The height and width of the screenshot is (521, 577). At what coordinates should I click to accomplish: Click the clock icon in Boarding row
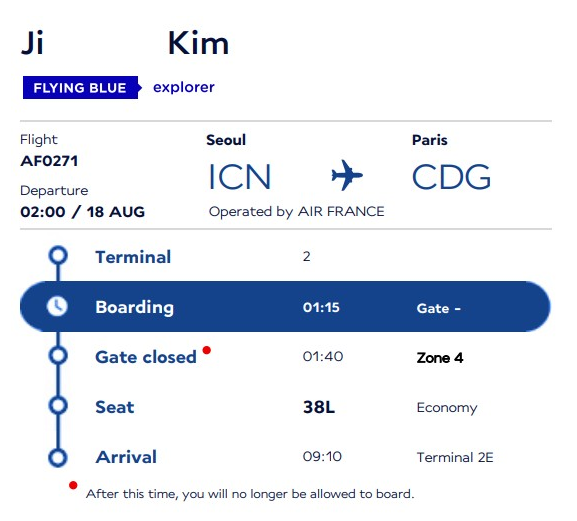57,306
